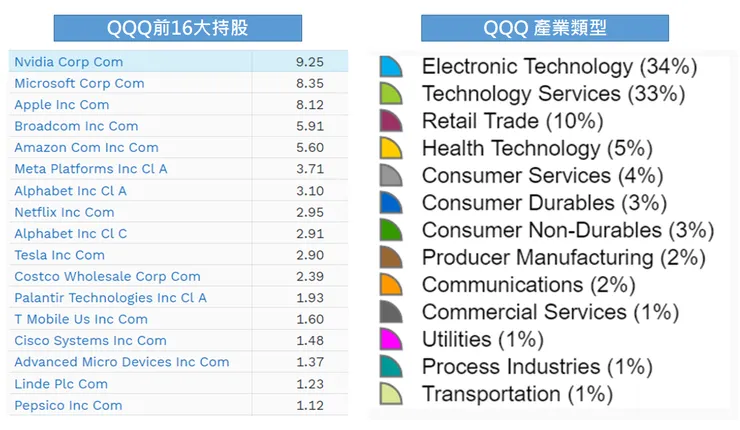Select the teal Process Industries legend icon
The image size is (740, 430).
point(391,367)
